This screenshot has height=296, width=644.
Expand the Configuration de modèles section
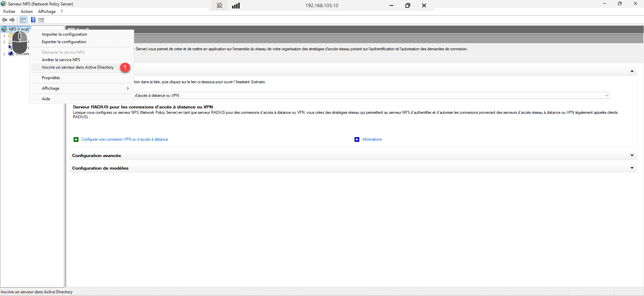pos(632,168)
